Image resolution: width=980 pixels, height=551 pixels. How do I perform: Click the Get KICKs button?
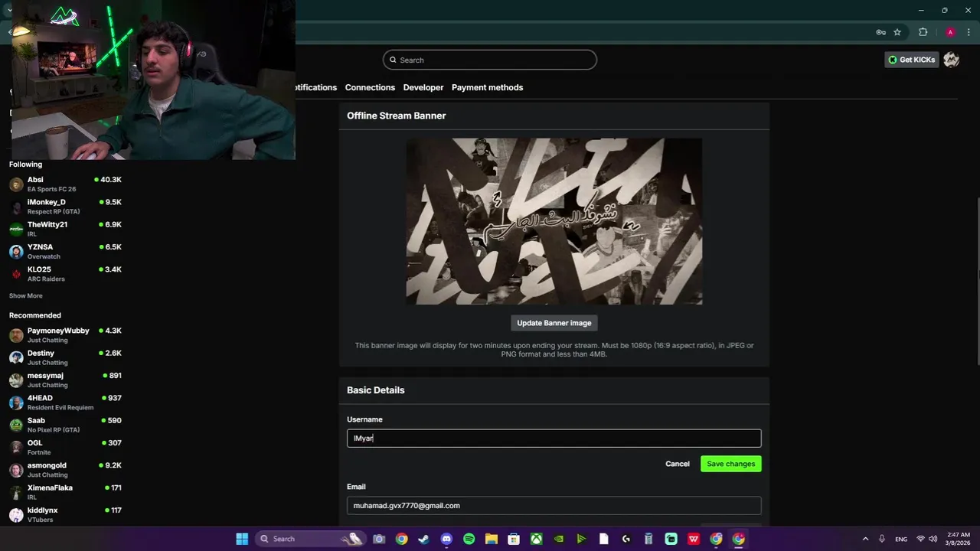click(912, 60)
